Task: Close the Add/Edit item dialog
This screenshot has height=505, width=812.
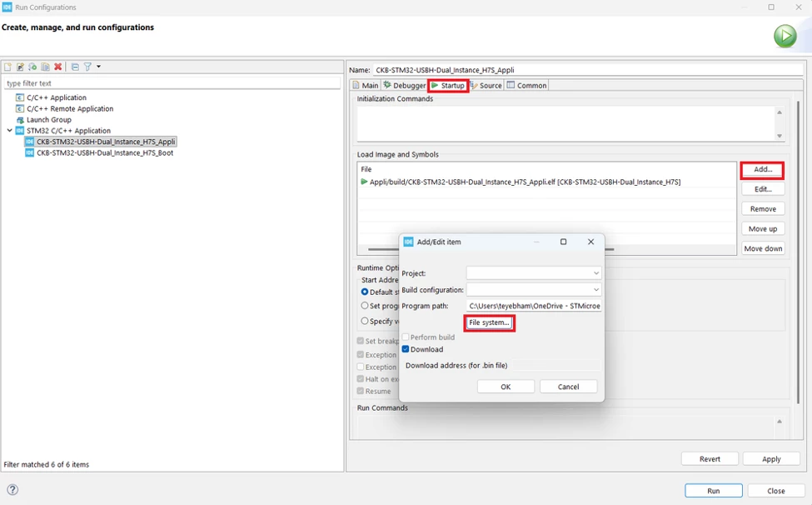Action: click(x=590, y=242)
